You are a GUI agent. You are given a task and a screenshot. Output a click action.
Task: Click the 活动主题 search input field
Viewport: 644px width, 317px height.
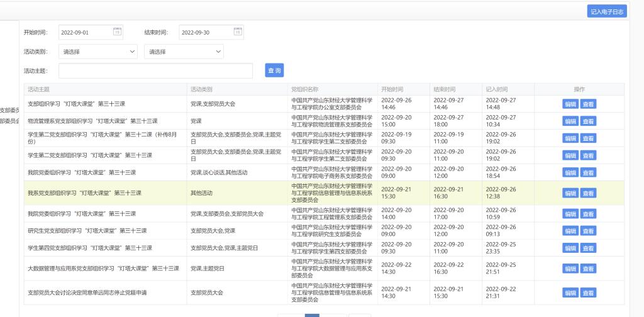point(155,70)
